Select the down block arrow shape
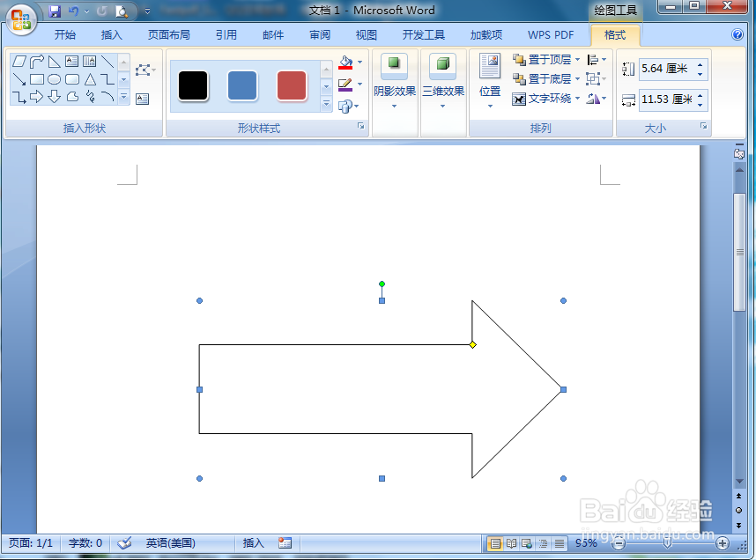 [55, 97]
